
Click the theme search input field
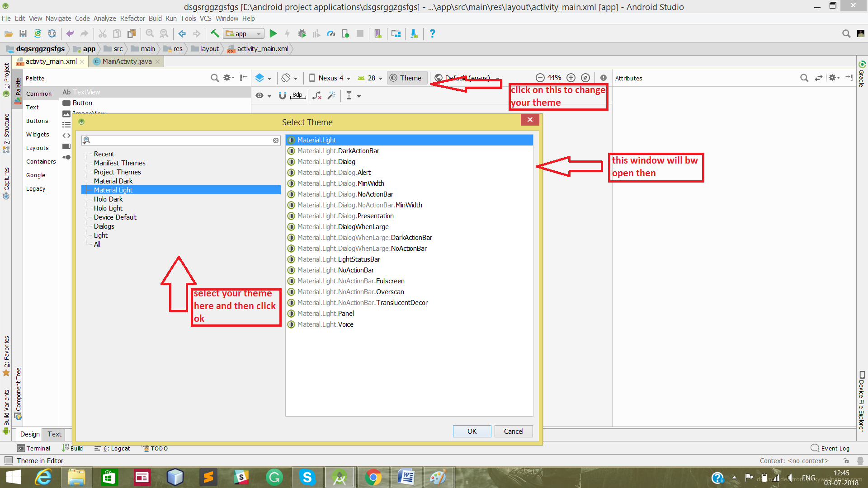(x=181, y=141)
